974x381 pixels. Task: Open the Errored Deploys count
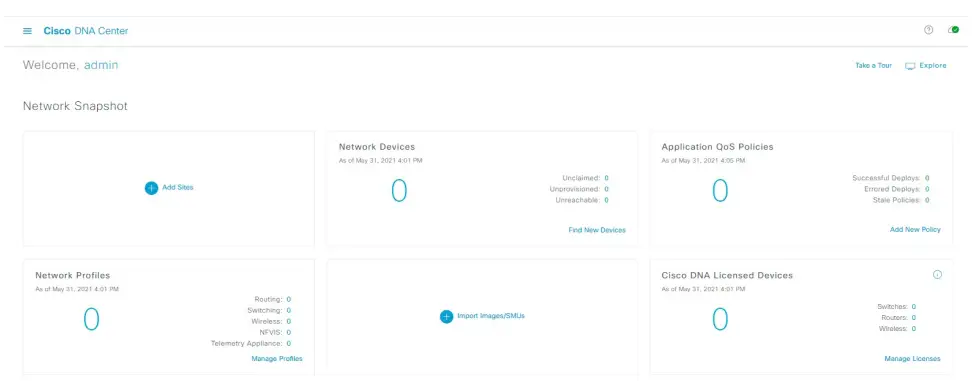pyautogui.click(x=927, y=189)
